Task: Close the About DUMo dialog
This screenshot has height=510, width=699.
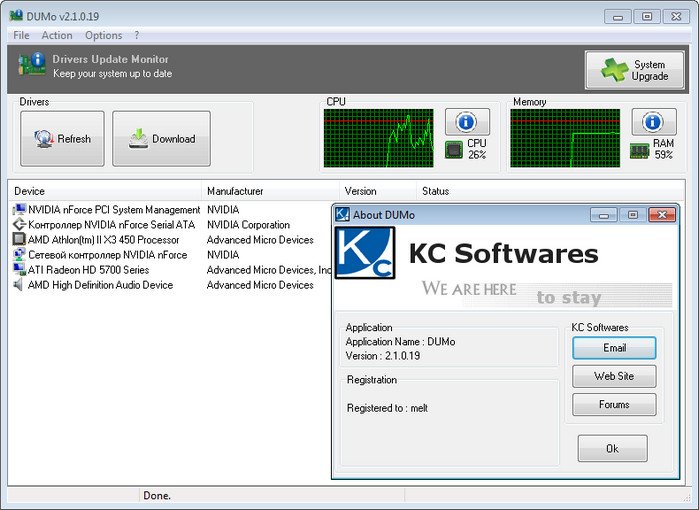Action: 662,215
